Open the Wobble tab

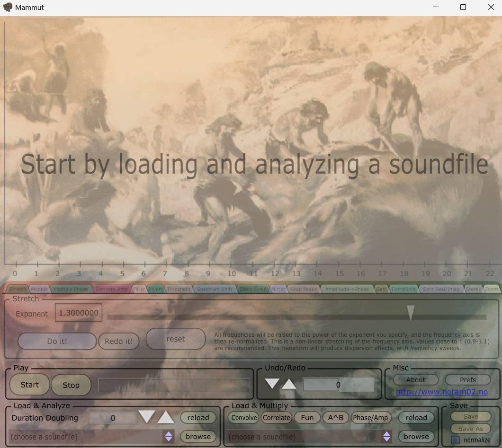[x=39, y=289]
